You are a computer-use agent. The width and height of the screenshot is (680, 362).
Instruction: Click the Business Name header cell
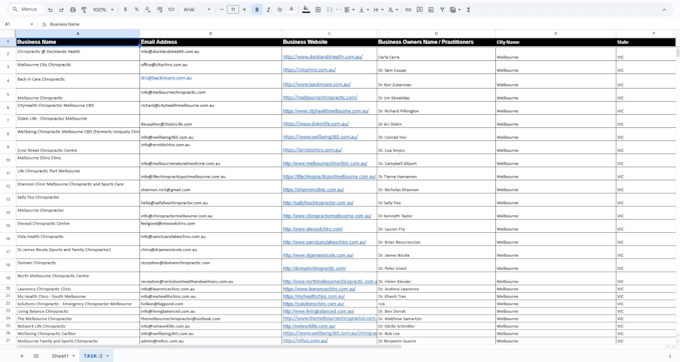[78, 42]
